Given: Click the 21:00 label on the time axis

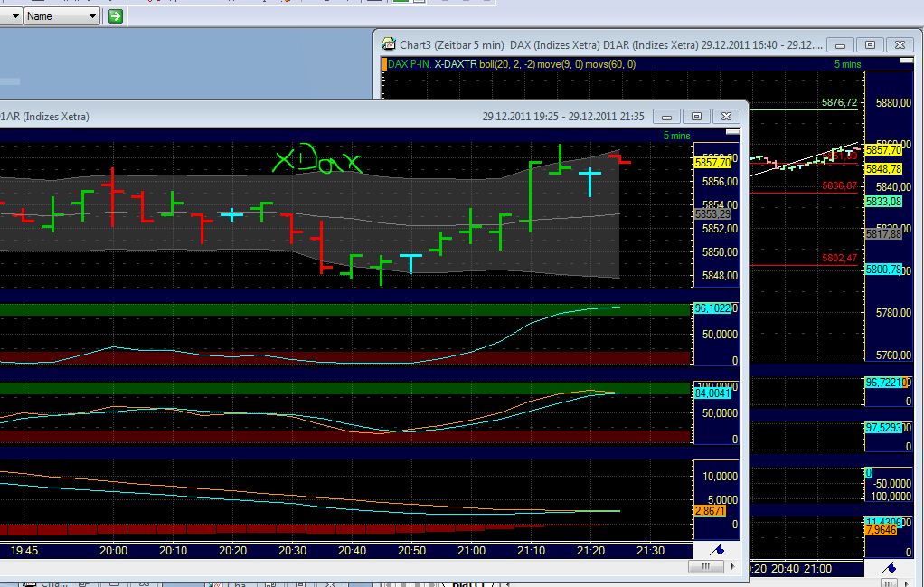Looking at the screenshot, I should click(471, 550).
